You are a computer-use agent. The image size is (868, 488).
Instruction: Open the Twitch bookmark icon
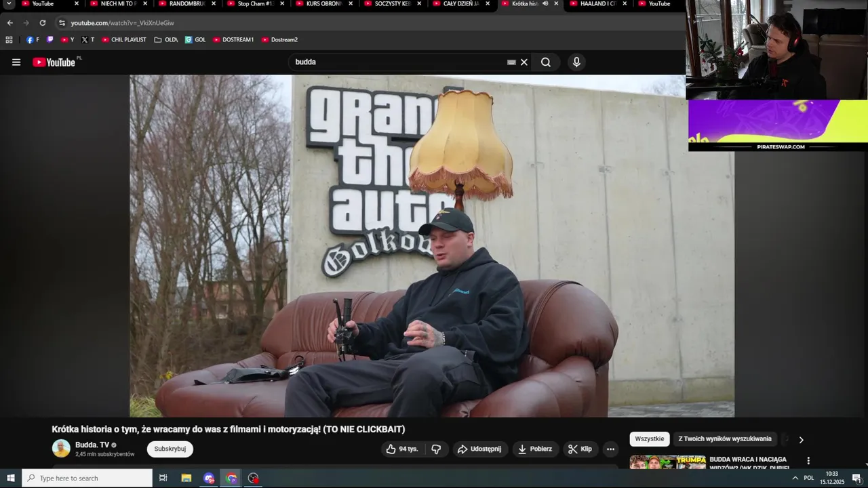tap(50, 40)
